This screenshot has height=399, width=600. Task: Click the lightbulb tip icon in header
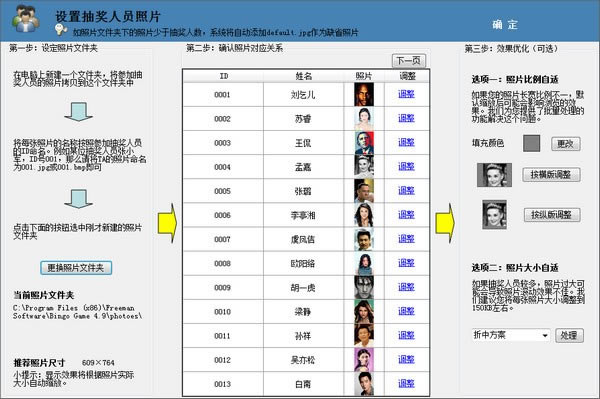click(x=61, y=29)
